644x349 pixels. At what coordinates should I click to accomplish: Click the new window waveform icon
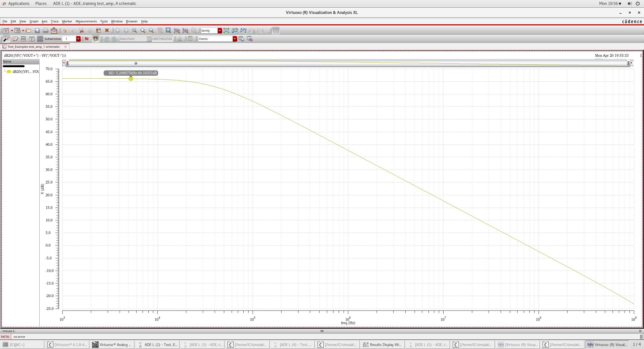click(x=6, y=31)
